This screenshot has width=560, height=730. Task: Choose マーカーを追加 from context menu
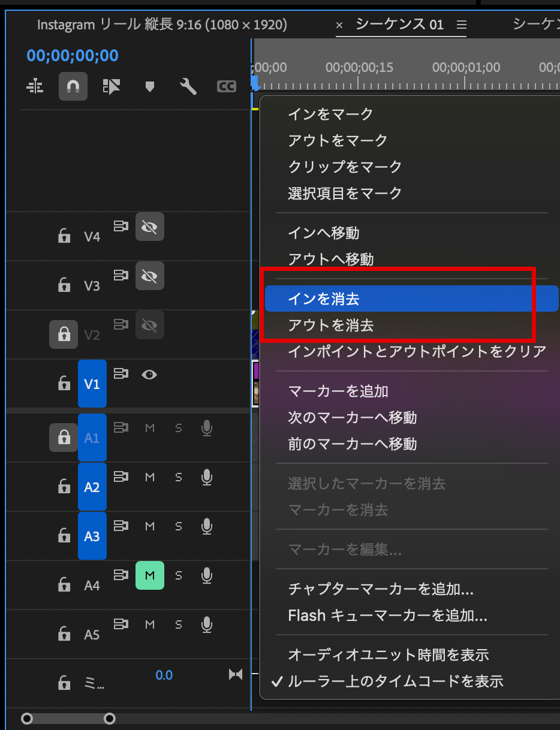[x=338, y=391]
